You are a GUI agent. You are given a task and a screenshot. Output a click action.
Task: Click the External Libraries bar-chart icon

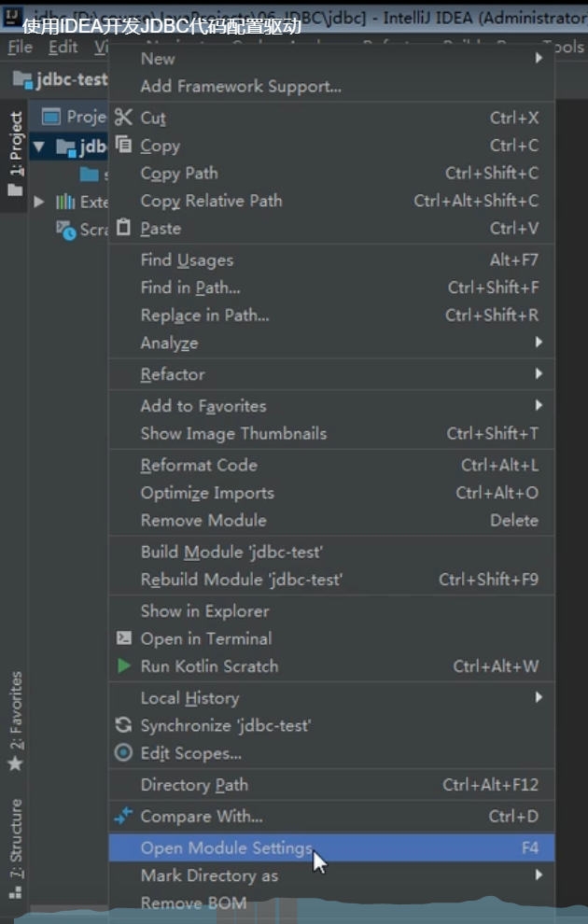click(x=64, y=203)
